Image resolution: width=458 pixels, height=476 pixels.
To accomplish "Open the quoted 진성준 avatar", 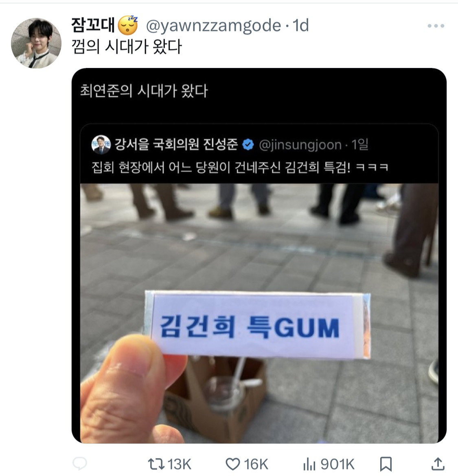I will click(101, 145).
